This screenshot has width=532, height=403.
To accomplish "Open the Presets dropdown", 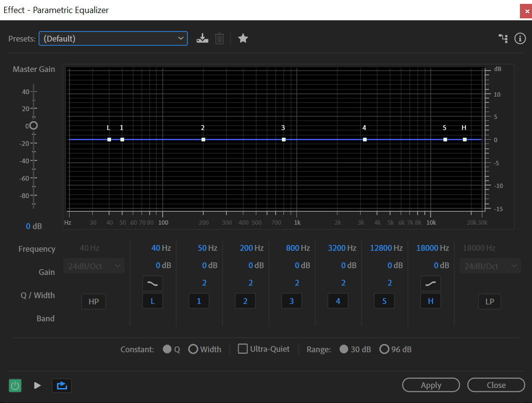I will pos(113,38).
